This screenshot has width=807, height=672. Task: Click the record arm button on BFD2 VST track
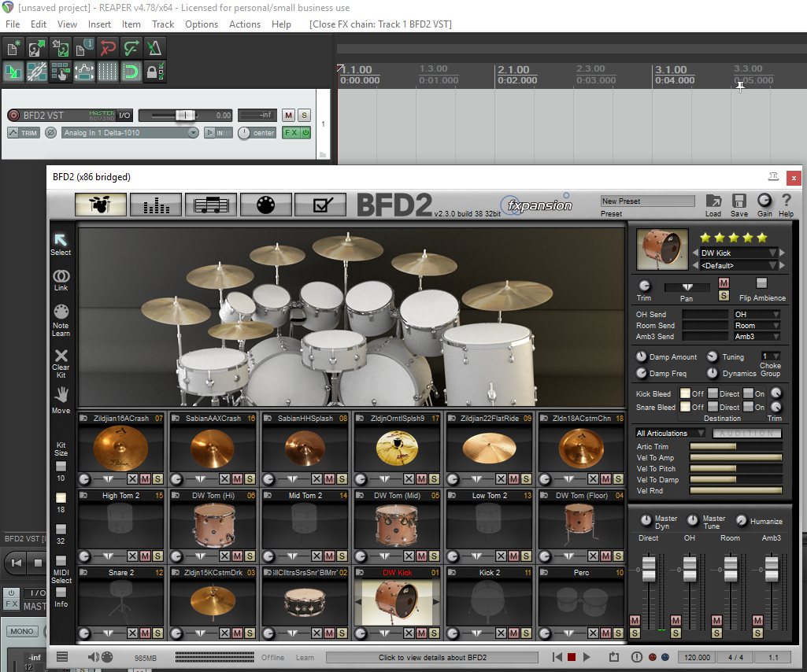(x=14, y=115)
